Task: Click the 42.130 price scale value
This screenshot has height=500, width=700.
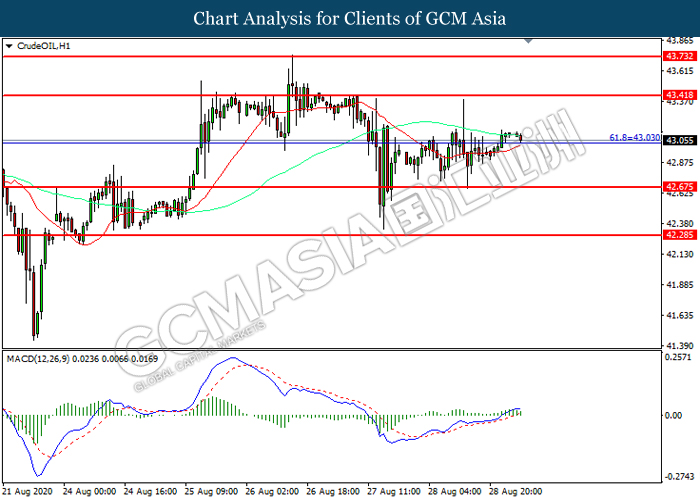Action: (680, 254)
